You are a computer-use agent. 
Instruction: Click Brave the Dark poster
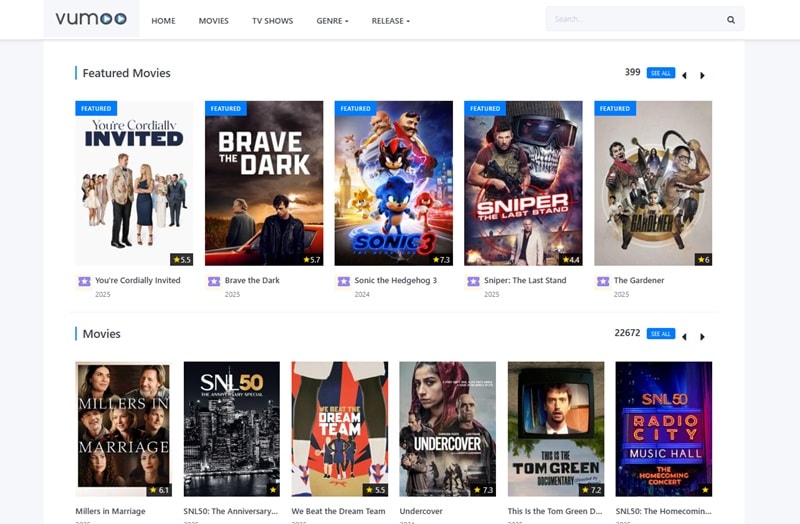[264, 183]
